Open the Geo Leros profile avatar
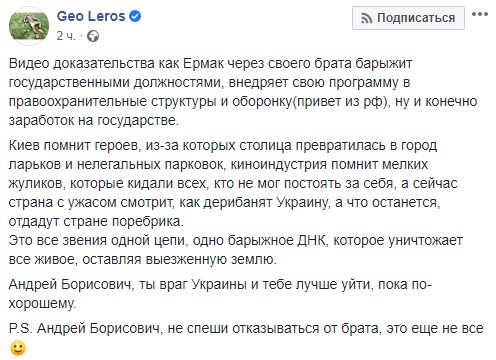496x360 pixels. pyautogui.click(x=29, y=25)
